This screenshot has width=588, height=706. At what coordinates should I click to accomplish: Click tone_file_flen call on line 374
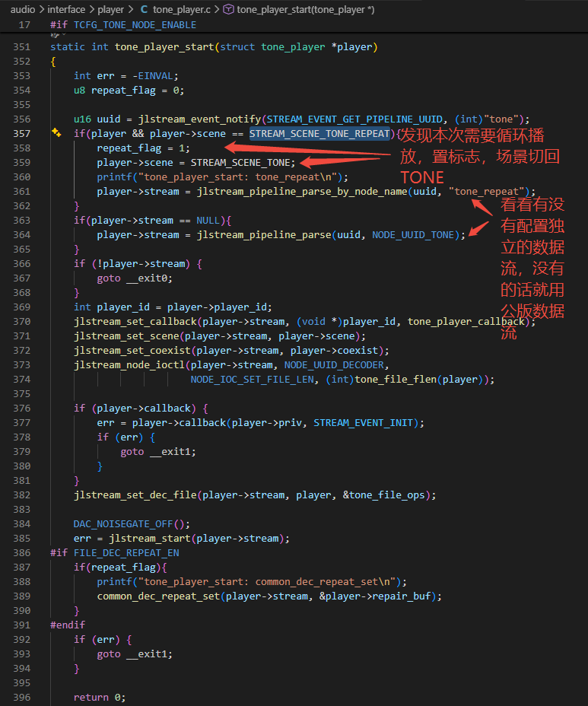tap(396, 380)
